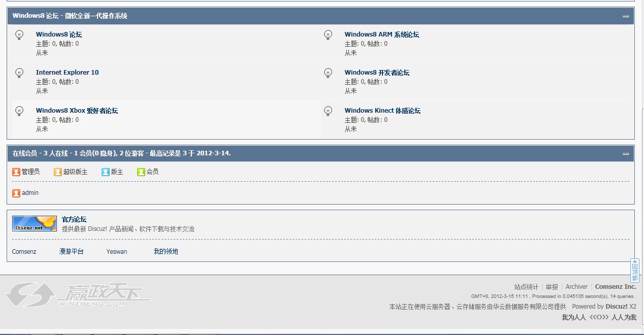This screenshot has width=644, height=335.
Task: Collapse the Windows8 论坛 category section
Action: pyautogui.click(x=626, y=16)
